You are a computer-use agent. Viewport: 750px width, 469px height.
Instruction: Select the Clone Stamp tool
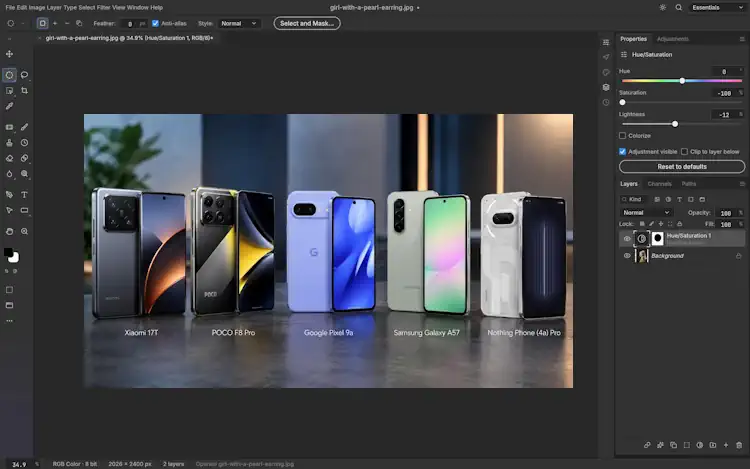9,143
